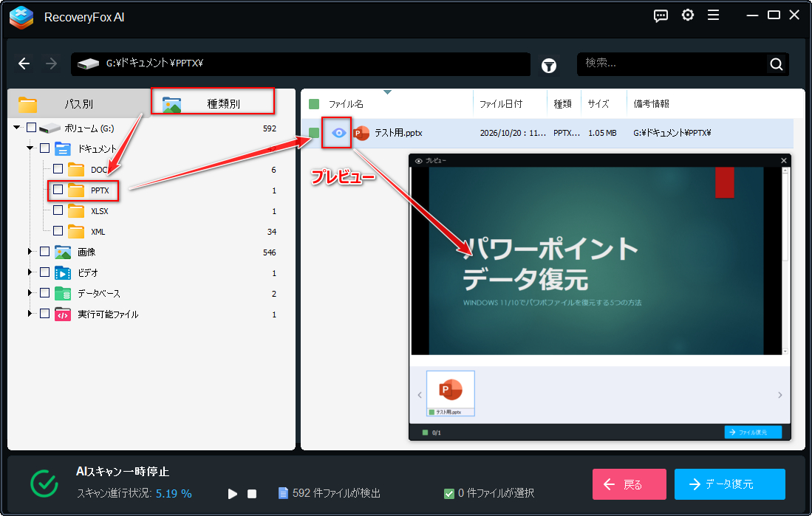Click the G:¥ドキュメント¥PPTX¥ path bar
This screenshot has width=812, height=516.
301,64
